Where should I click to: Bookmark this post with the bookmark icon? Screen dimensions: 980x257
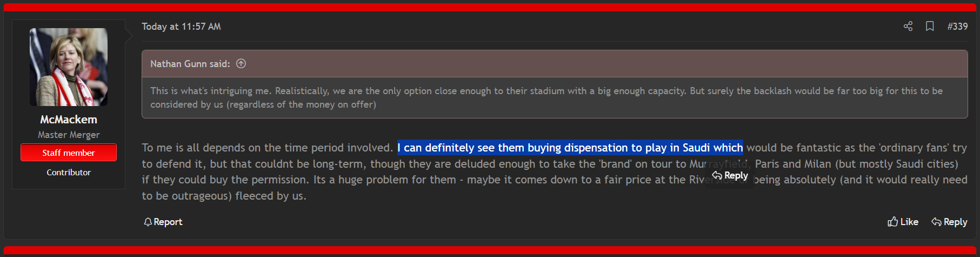coord(930,26)
